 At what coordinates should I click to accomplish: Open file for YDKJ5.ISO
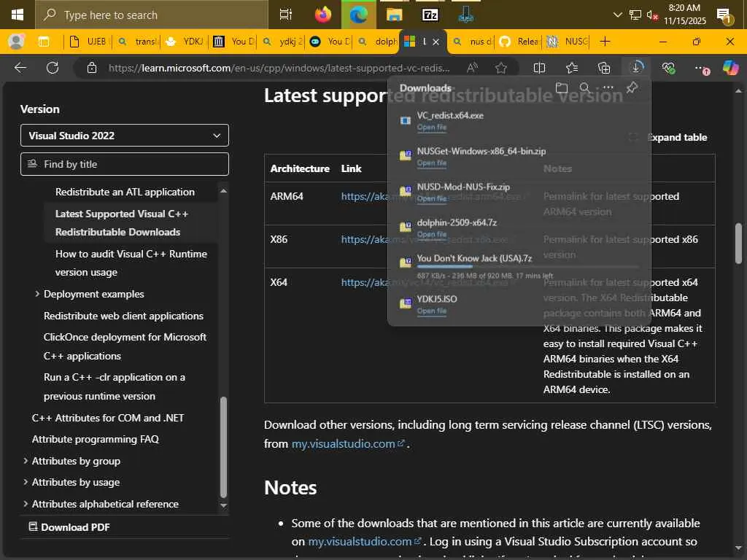[432, 311]
